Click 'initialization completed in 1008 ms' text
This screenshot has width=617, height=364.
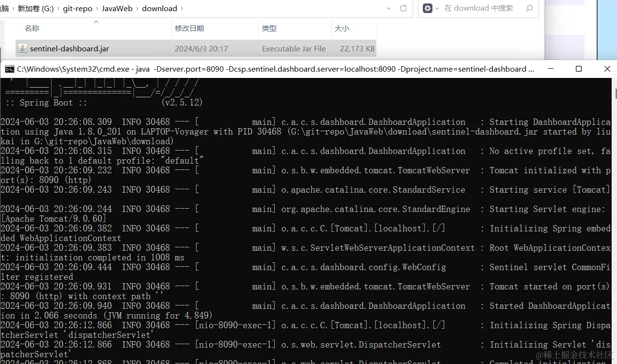pos(99,258)
